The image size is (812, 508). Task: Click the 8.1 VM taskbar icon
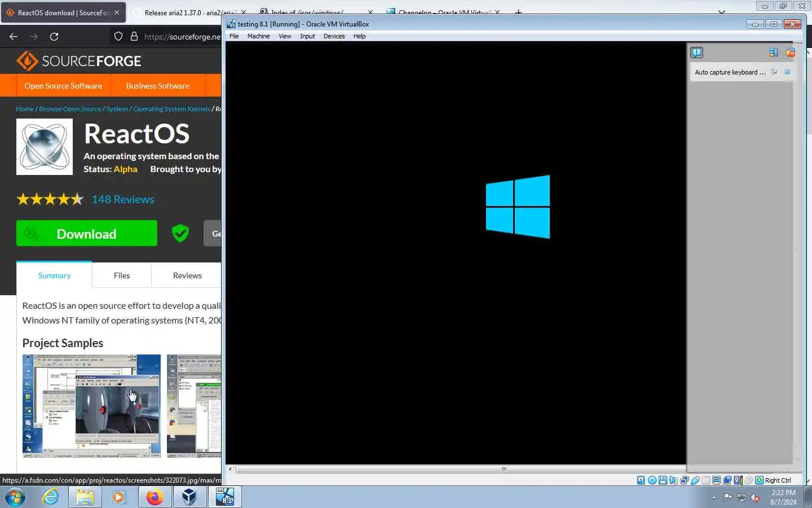click(x=225, y=497)
